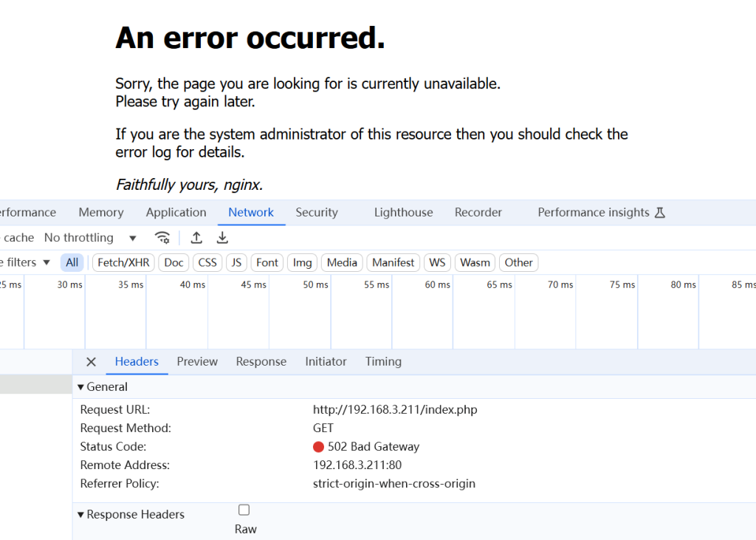Close the request details pane
756x540 pixels.
click(90, 361)
